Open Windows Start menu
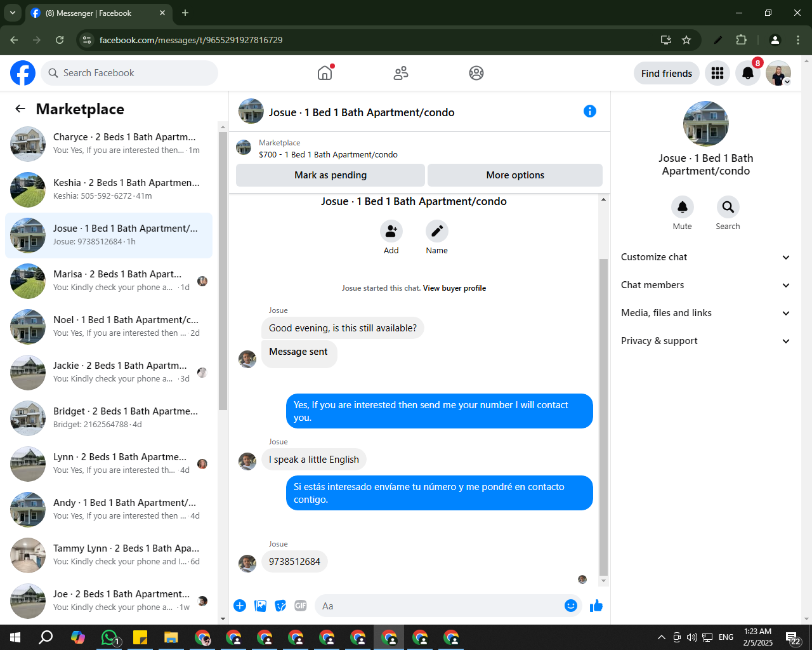Viewport: 812px width, 650px height. point(15,637)
